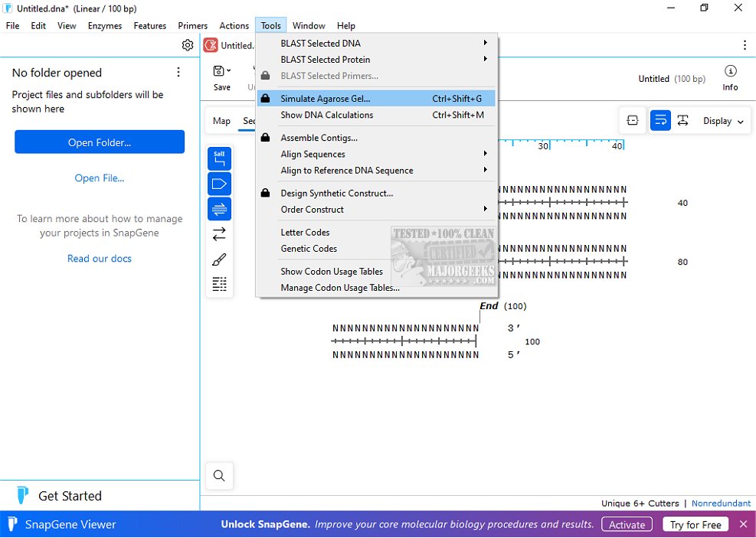Open the Primers menu
This screenshot has height=538, width=756.
[192, 25]
